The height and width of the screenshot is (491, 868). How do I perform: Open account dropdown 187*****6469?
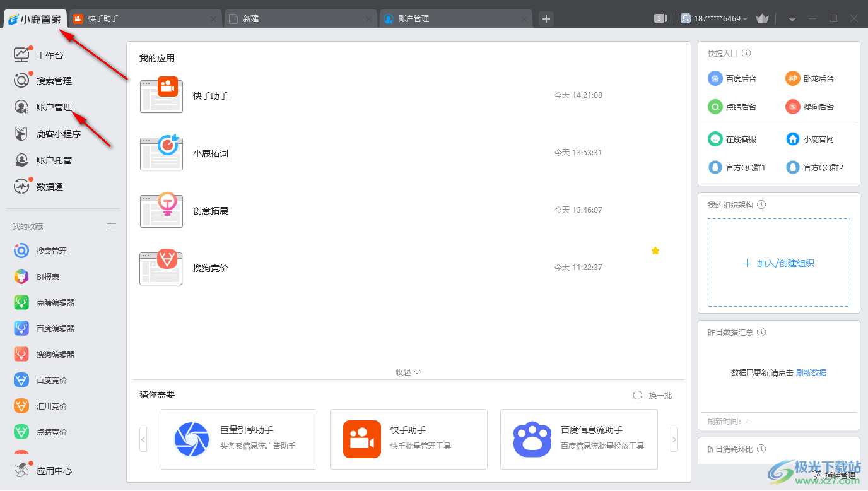coord(714,19)
